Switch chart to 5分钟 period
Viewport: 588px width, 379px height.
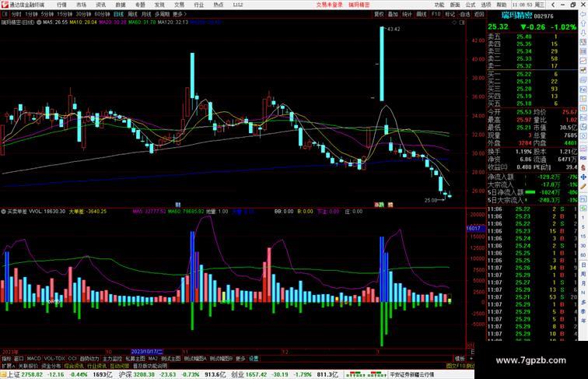[x=47, y=14]
